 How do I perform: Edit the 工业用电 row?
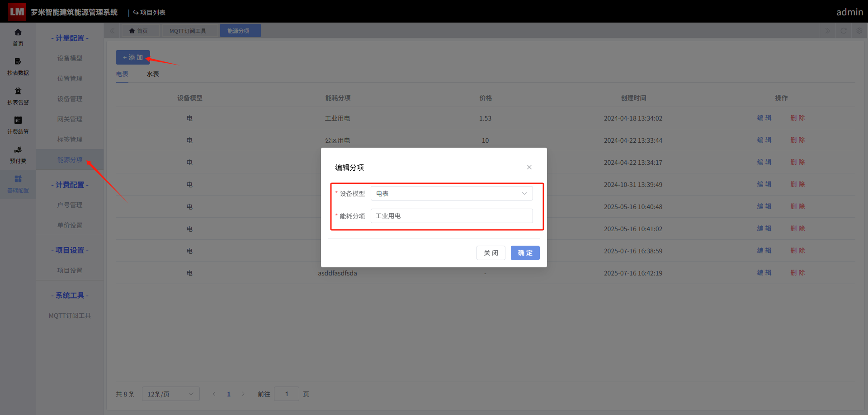(x=764, y=118)
